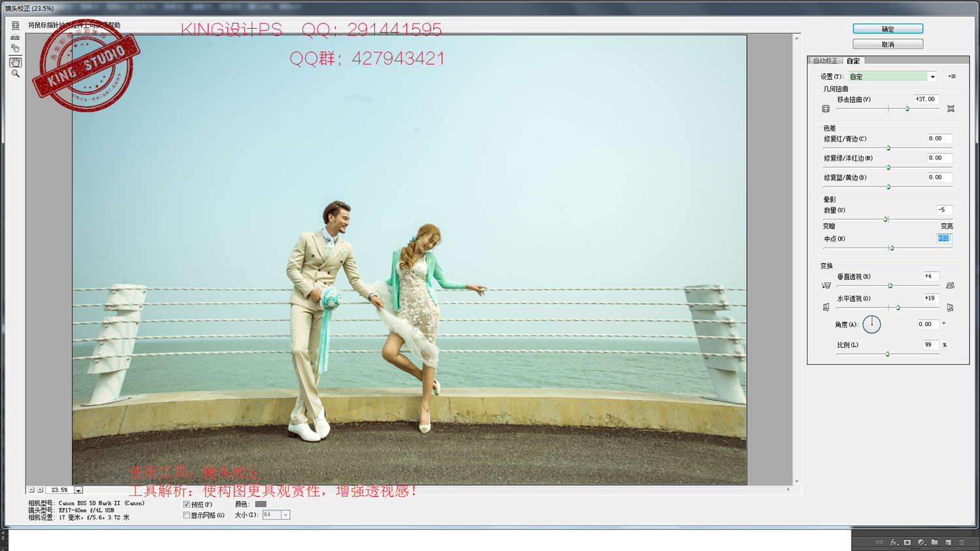The width and height of the screenshot is (980, 551).
Task: Click the 比例 (Scale) slider handle
Action: 887,354
